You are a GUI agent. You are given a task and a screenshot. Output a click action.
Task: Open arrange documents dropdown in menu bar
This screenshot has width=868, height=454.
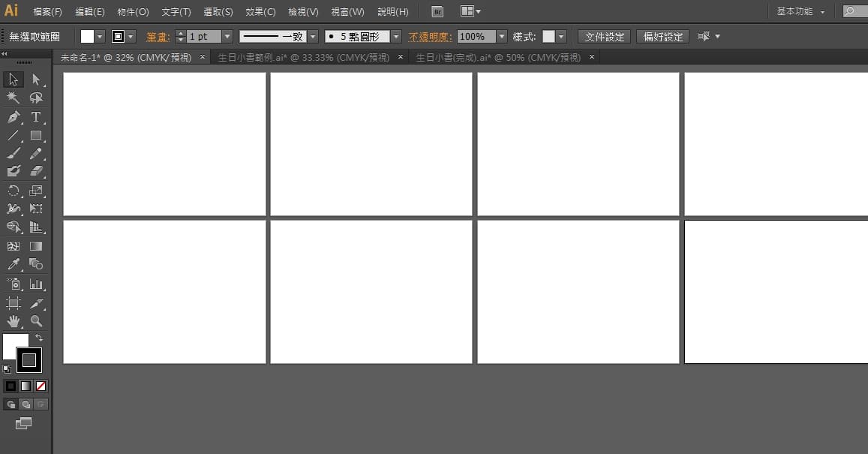pyautogui.click(x=470, y=11)
